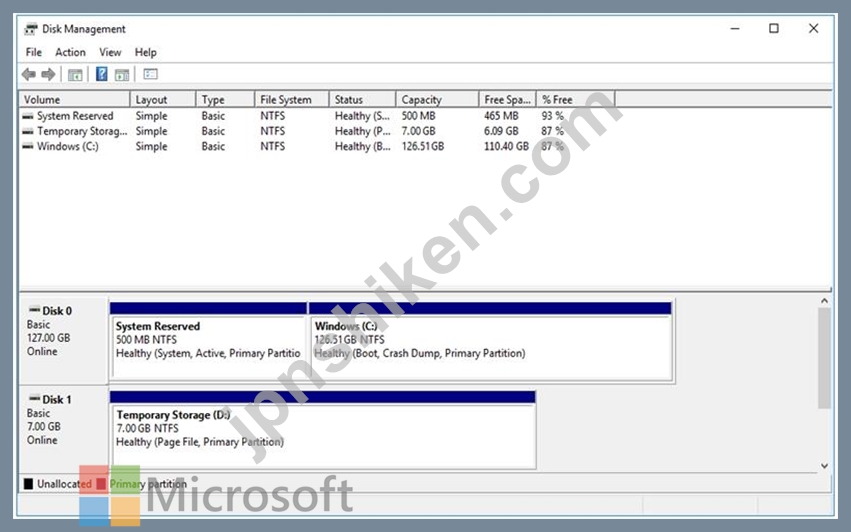Click the black Unallocated legend swatch

[x=28, y=484]
